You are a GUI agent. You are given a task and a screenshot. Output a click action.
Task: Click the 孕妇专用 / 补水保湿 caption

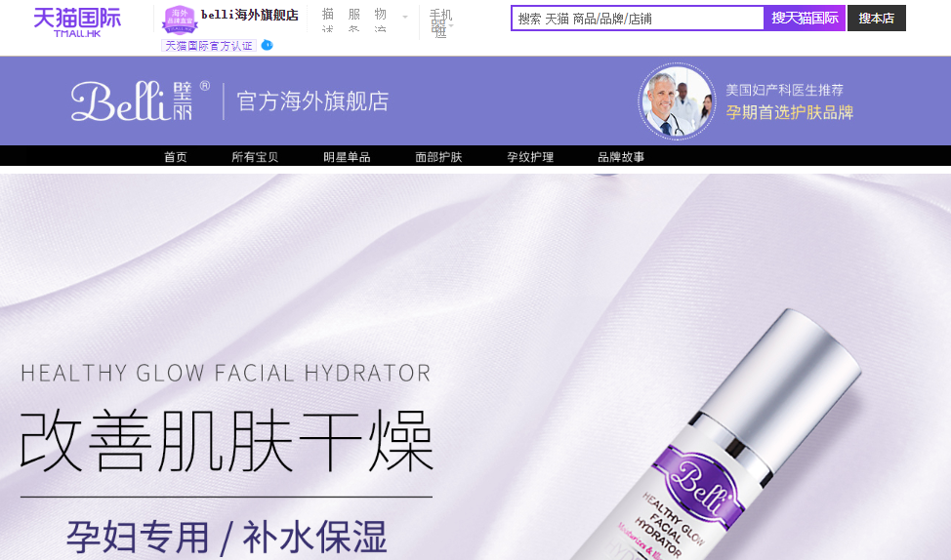227,538
